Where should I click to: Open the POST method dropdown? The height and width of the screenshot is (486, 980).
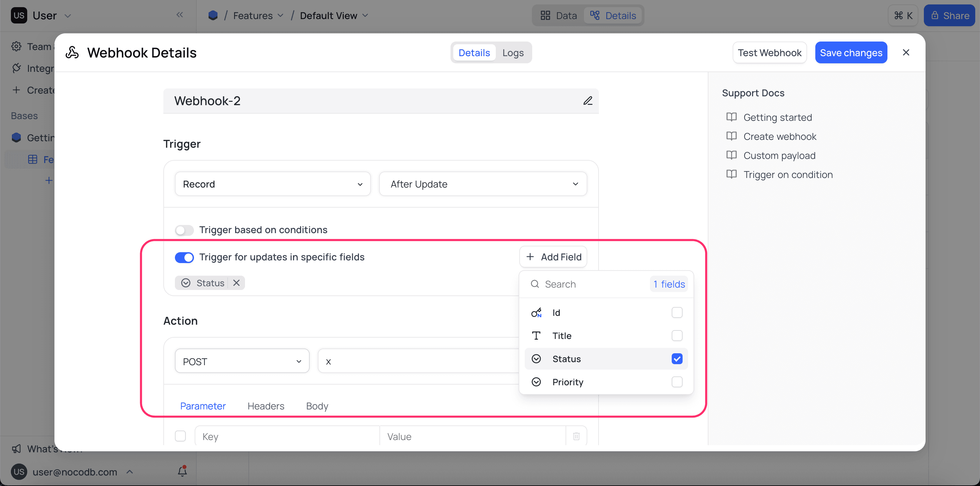coord(242,361)
